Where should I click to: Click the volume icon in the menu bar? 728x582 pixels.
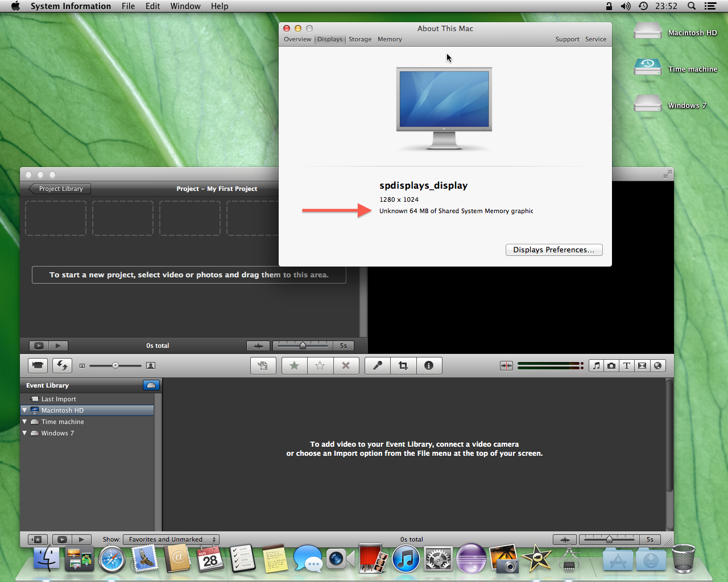point(626,6)
